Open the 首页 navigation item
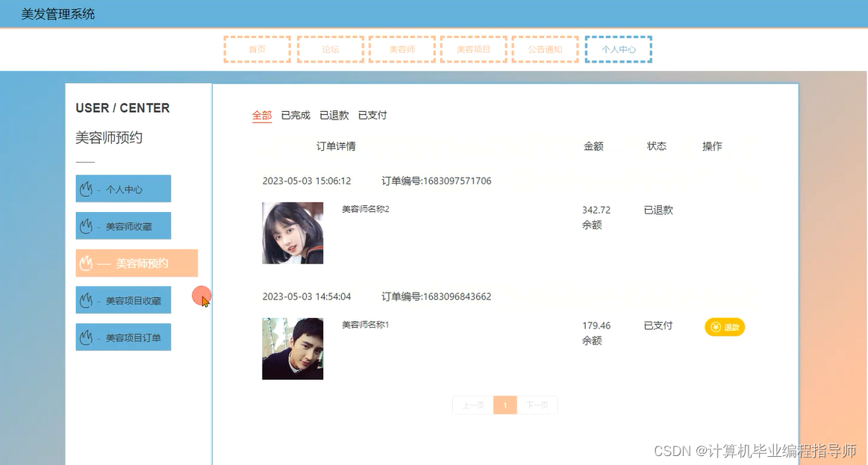 (257, 49)
